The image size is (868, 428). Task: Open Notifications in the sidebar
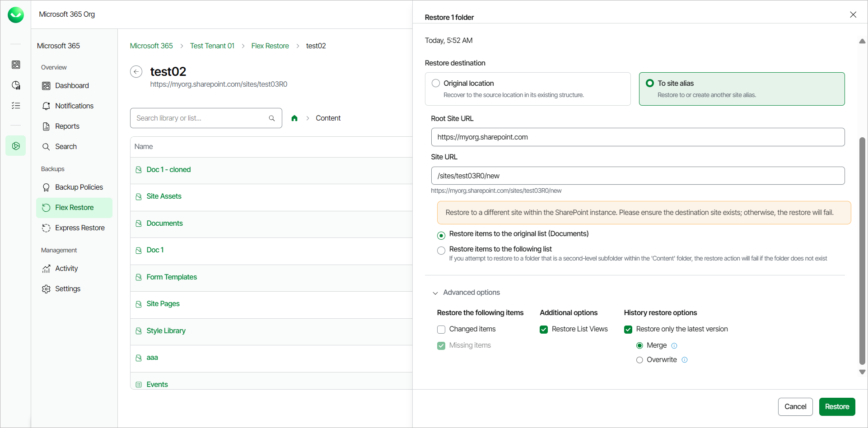74,106
